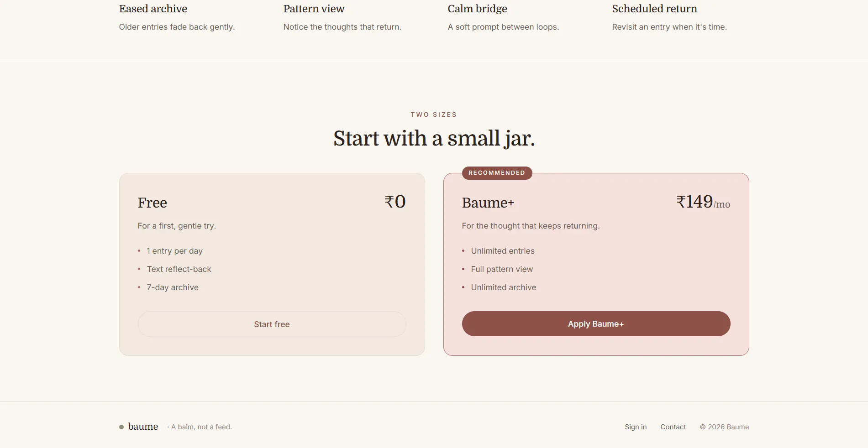Click the Free plan title
Viewport: 868px width, 448px height.
click(x=153, y=203)
